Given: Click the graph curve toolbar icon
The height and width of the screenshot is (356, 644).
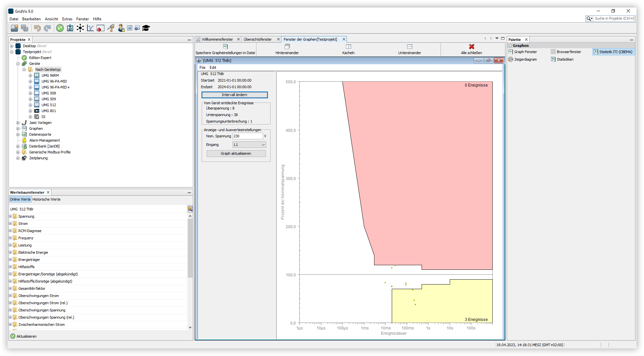Looking at the screenshot, I should point(90,28).
